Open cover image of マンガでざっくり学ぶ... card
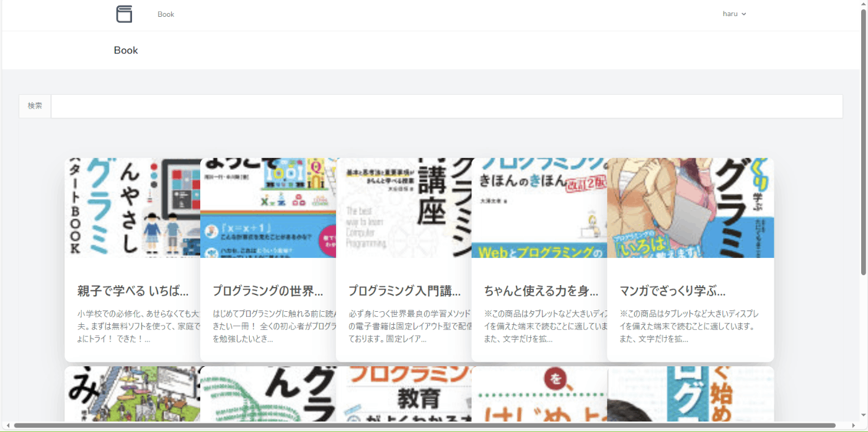 (691, 208)
